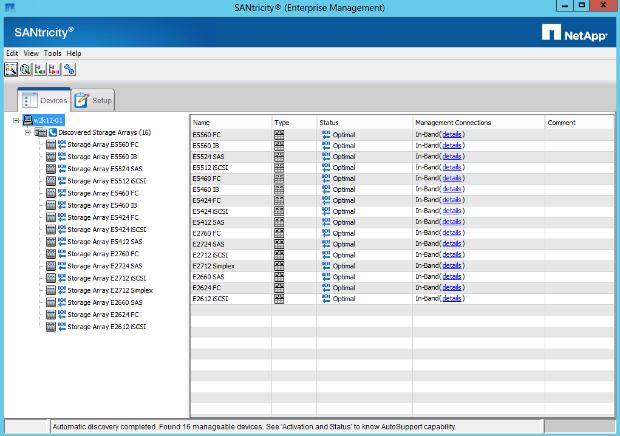This screenshot has height=436, width=620.
Task: Select Storage Array E5424 FC in tree
Action: point(103,217)
